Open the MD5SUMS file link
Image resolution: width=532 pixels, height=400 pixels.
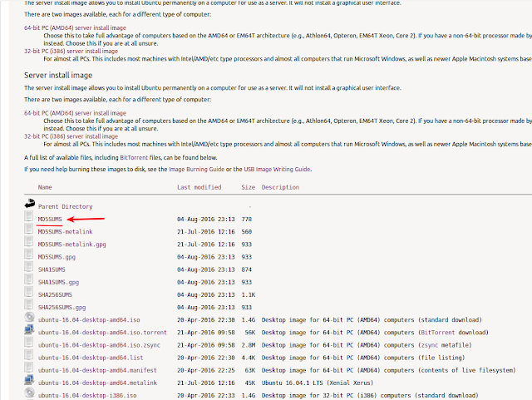[50, 219]
